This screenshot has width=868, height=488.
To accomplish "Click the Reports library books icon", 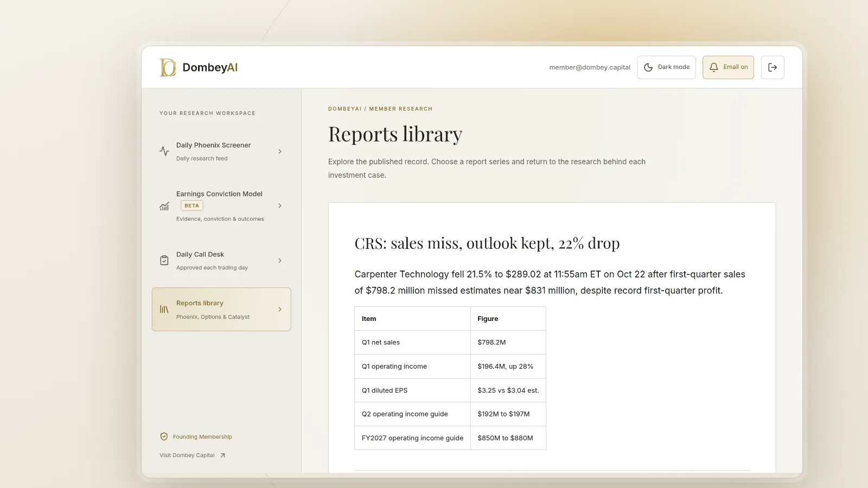I will click(x=164, y=309).
